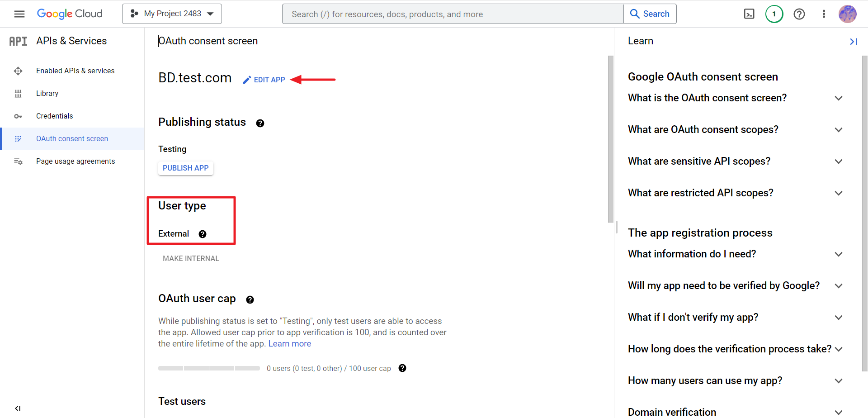Click the OAuth consent screen dots icon

click(x=18, y=139)
